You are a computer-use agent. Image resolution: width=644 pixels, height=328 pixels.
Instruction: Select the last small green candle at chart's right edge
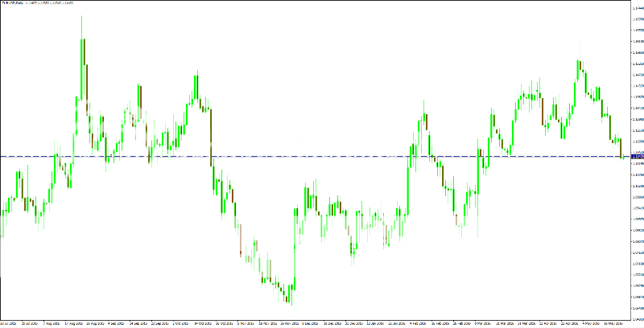tap(624, 158)
